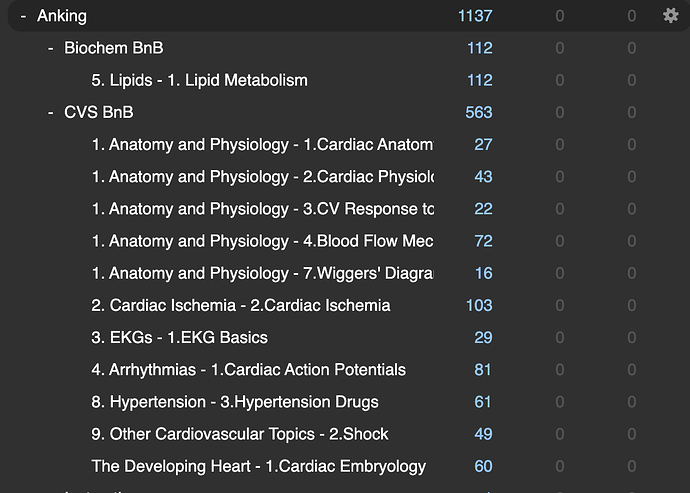Open the Hypertension Drugs deck
The width and height of the screenshot is (690, 493).
[234, 402]
